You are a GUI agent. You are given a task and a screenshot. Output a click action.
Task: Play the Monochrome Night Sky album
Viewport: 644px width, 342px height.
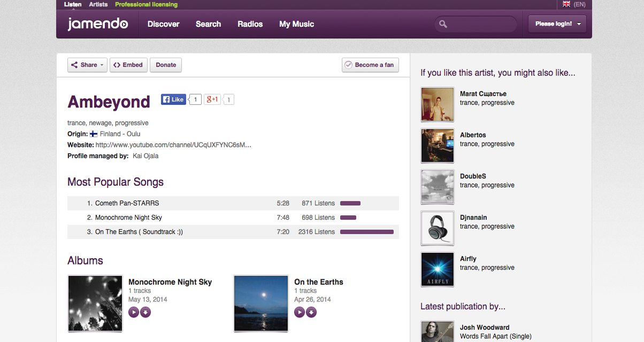tap(134, 312)
